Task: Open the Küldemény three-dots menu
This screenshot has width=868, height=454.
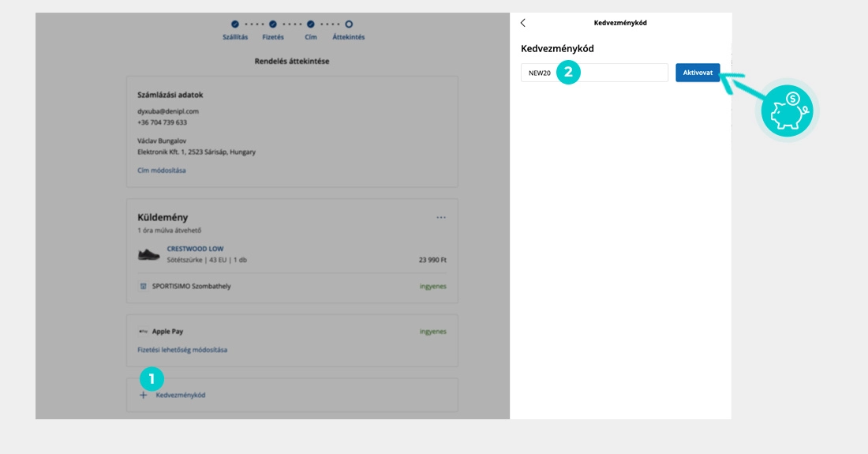Action: (x=440, y=218)
